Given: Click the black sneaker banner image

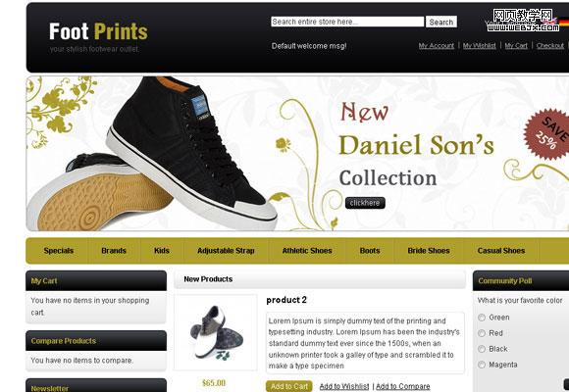Looking at the screenshot, I should 152,154.
